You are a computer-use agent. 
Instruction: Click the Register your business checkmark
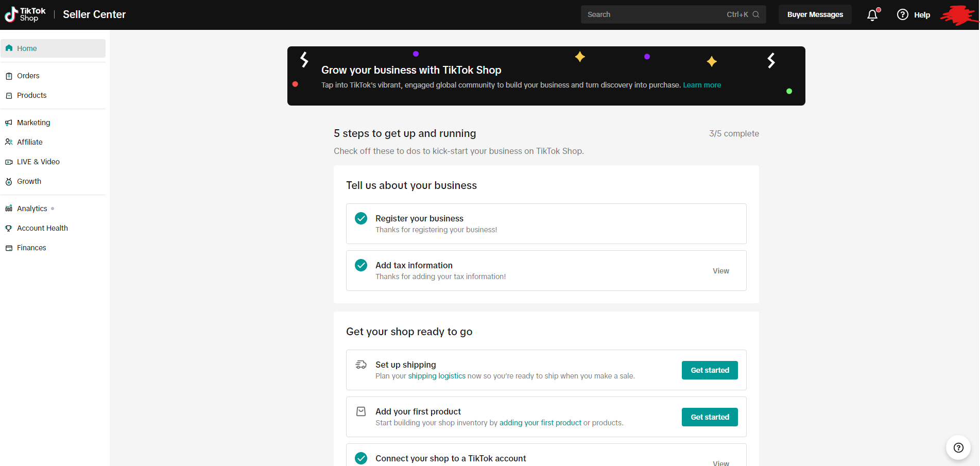point(361,218)
